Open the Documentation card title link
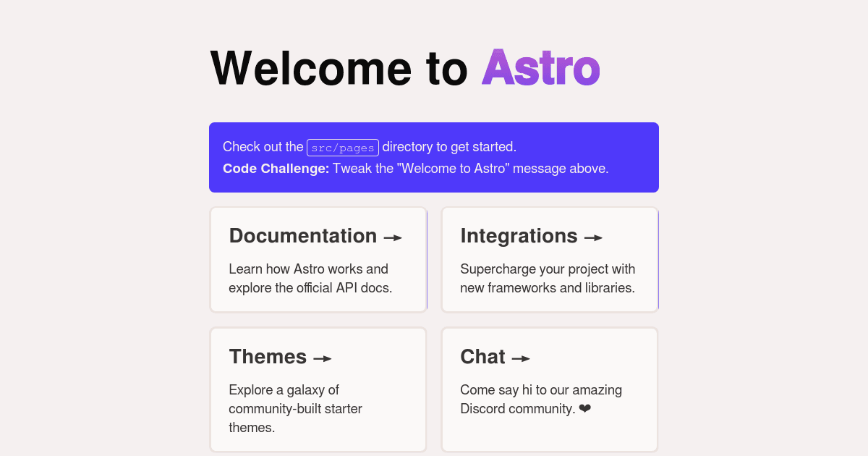The image size is (868, 456). [x=315, y=236]
